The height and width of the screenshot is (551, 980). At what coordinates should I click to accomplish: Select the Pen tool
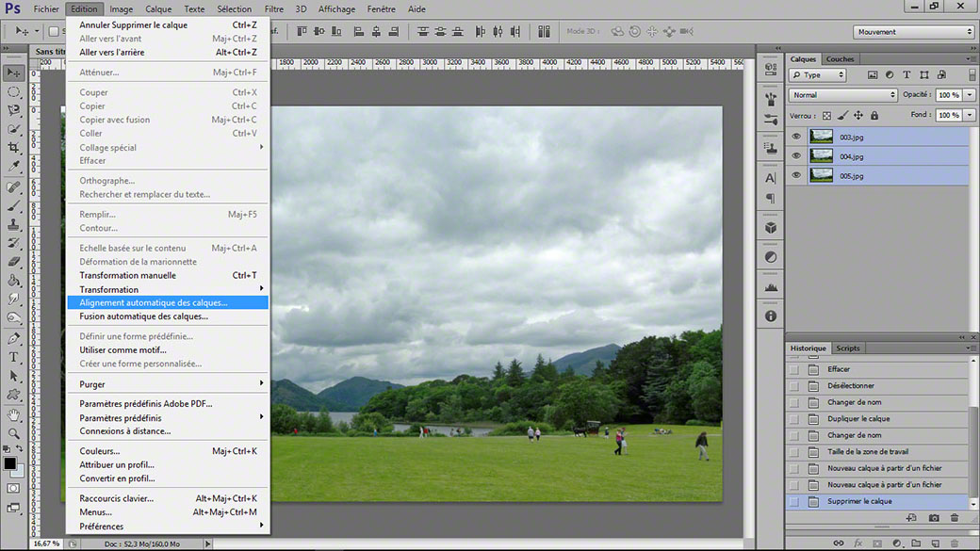coord(13,338)
